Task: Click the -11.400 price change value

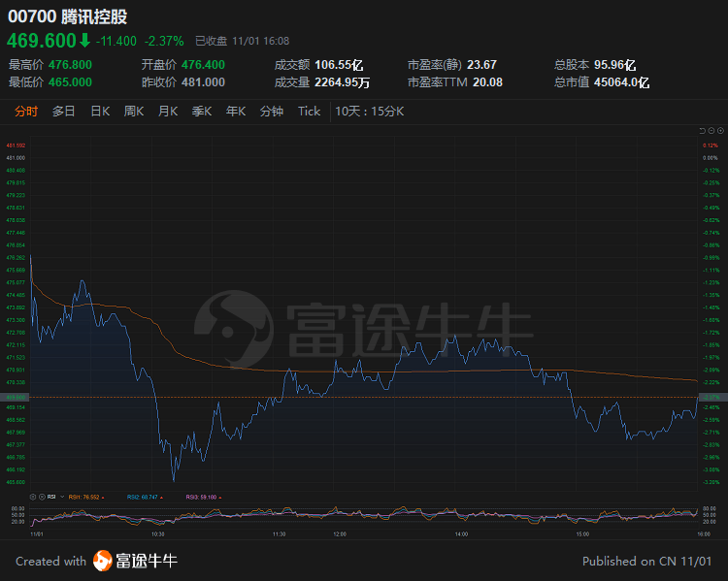Action: 116,42
